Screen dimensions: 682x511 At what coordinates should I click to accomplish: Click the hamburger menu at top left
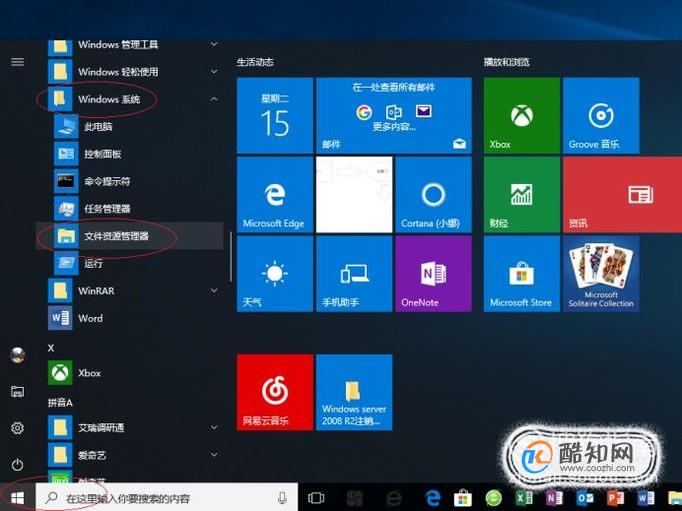[17, 62]
